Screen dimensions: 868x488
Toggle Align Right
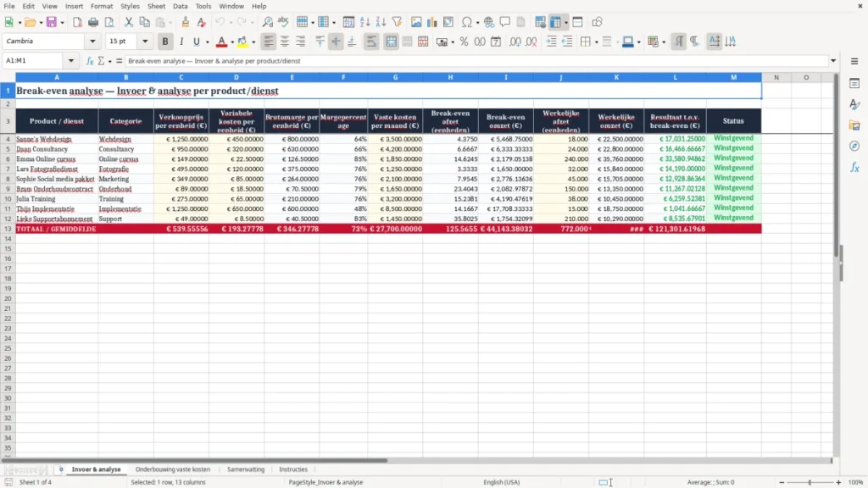301,42
